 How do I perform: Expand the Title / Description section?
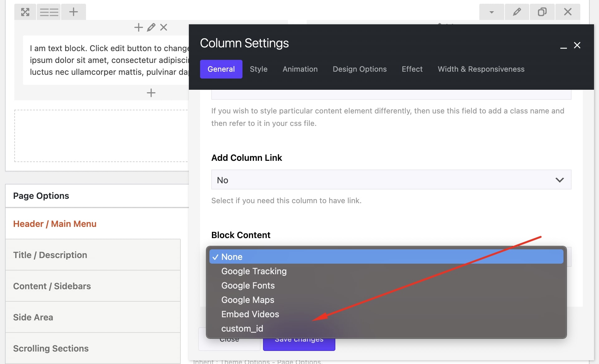(x=50, y=255)
